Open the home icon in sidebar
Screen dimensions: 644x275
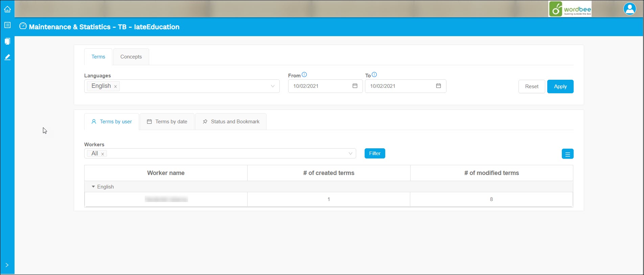pos(7,9)
